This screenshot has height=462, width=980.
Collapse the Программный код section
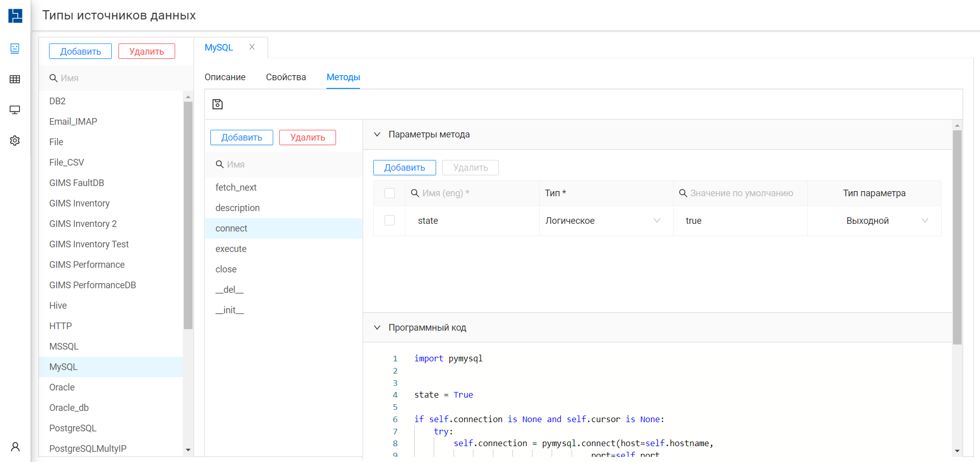(x=377, y=328)
